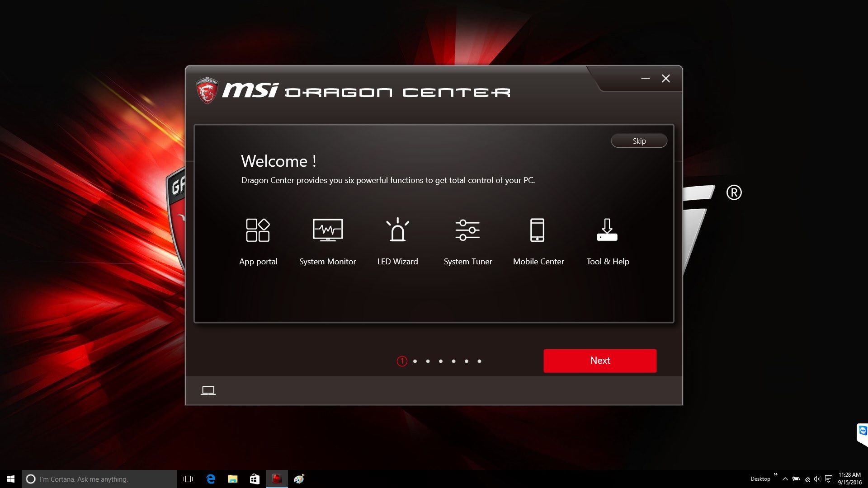Click the Next button to proceed
The image size is (868, 488).
point(600,360)
